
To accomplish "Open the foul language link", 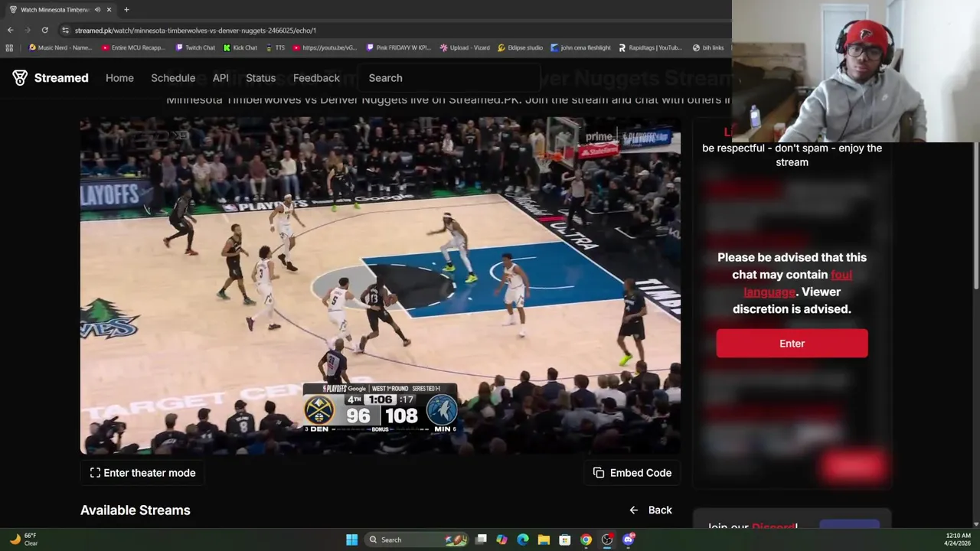I will pyautogui.click(x=798, y=283).
